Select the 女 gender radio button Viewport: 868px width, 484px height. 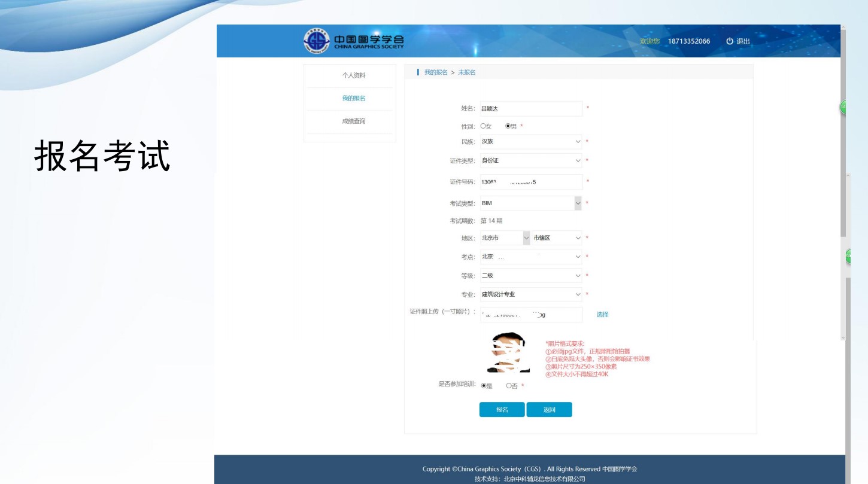pos(483,126)
